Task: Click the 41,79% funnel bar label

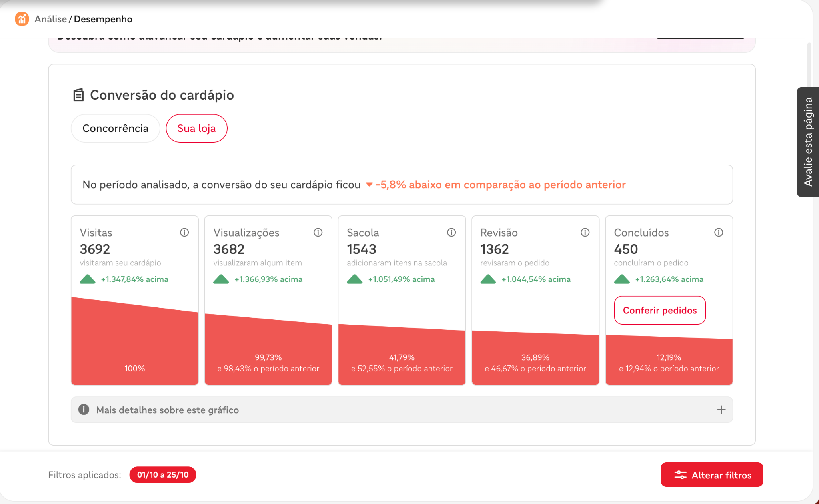Action: 402,357
